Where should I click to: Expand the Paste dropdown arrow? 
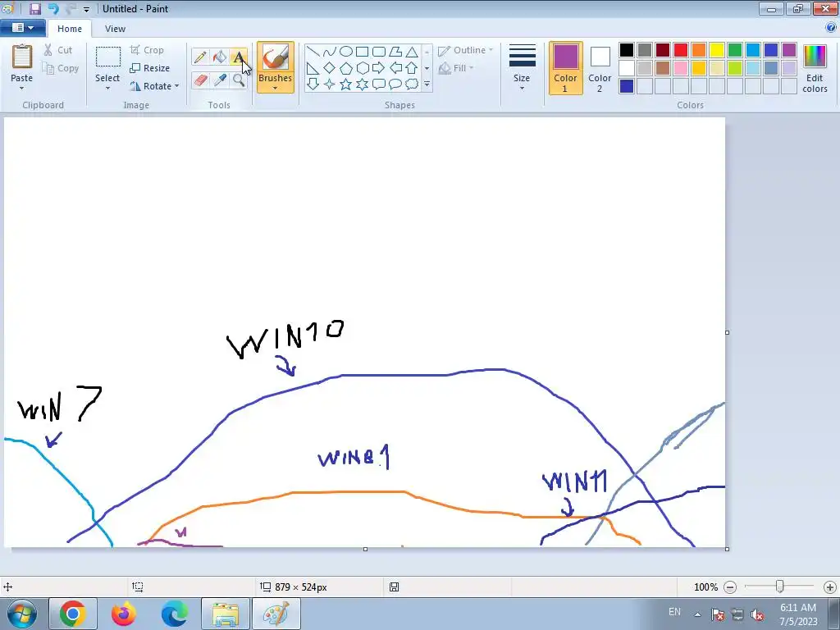tap(22, 89)
